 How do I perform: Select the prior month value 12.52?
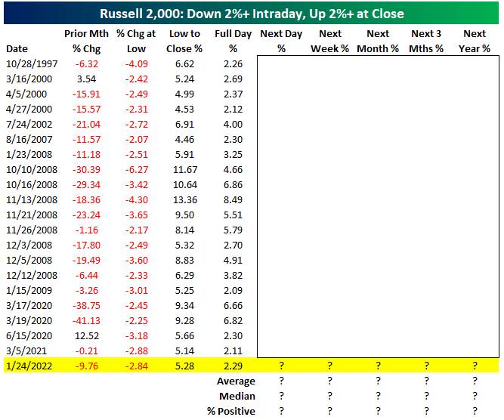[x=87, y=336]
